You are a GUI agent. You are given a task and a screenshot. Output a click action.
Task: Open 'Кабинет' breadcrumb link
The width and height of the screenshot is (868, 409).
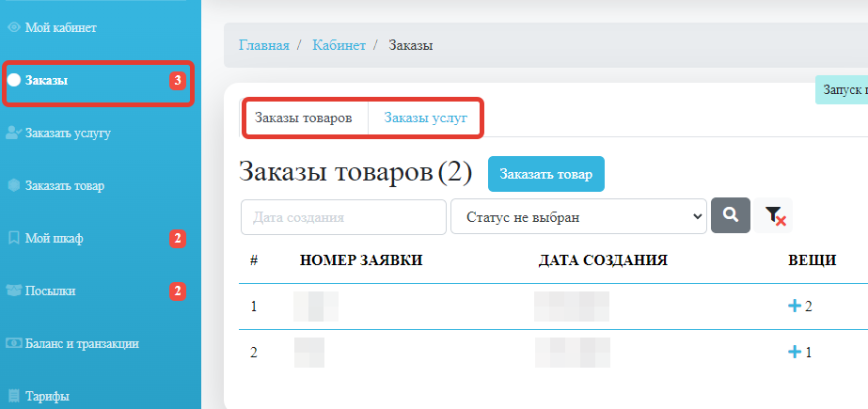(339, 45)
